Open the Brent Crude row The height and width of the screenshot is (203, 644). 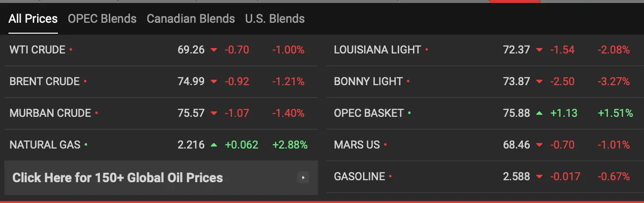161,81
